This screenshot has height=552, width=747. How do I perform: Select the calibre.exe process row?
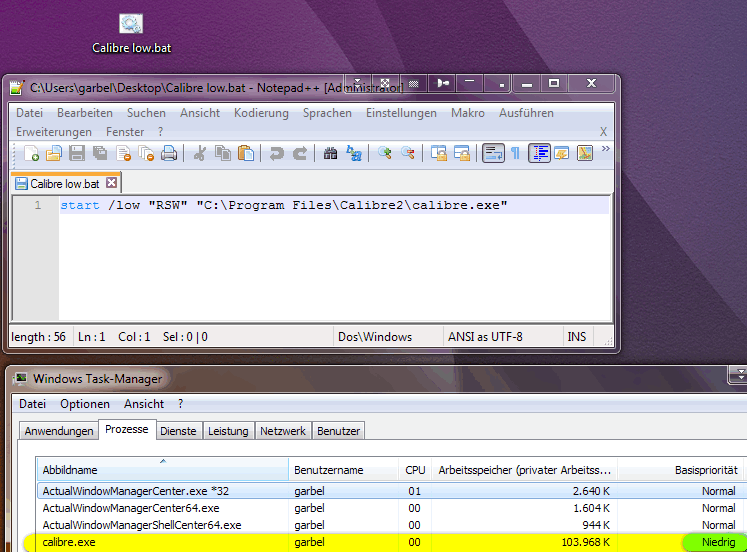pyautogui.click(x=387, y=542)
